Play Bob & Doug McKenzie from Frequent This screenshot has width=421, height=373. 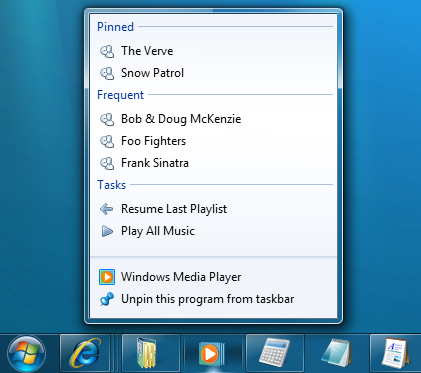coord(213,119)
